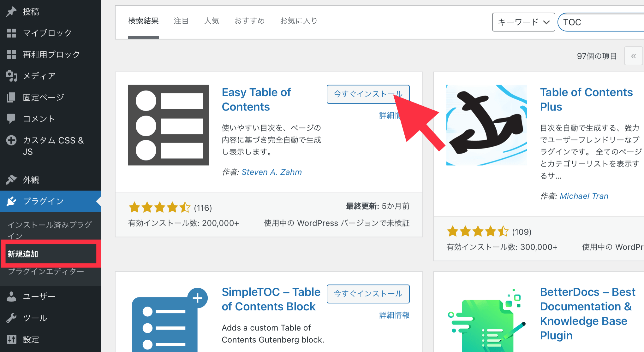Switch to the おすすめ tab
The height and width of the screenshot is (352, 644).
pyautogui.click(x=249, y=21)
